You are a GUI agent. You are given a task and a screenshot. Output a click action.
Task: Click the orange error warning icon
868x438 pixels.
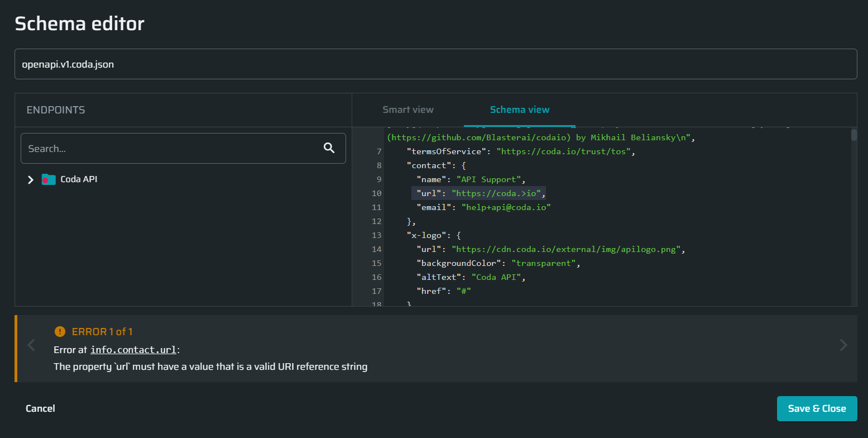(x=60, y=331)
